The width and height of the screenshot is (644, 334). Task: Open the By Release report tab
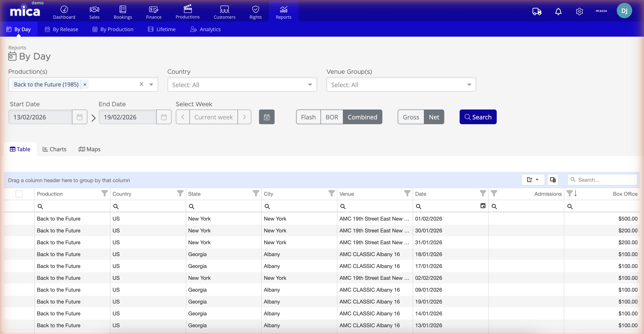coord(61,29)
